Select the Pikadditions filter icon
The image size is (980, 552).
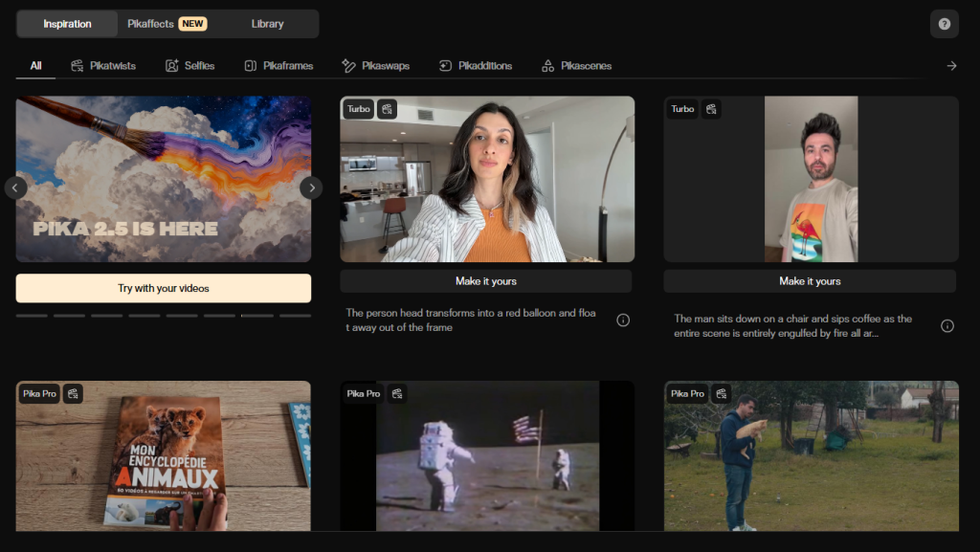coord(443,66)
